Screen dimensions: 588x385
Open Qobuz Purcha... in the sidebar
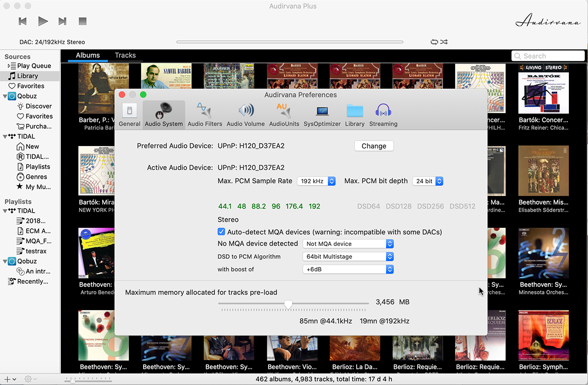(39, 126)
